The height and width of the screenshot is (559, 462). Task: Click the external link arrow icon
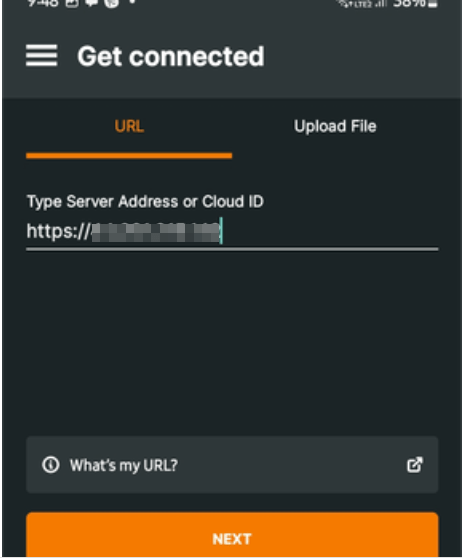click(x=415, y=465)
